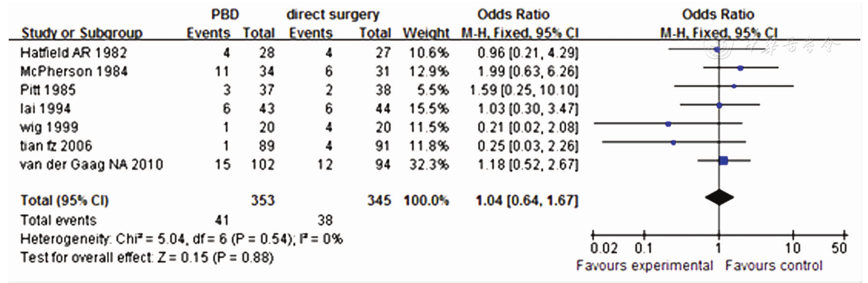The width and height of the screenshot is (868, 283).
Task: Click the blue point for lai 1994
Action: pos(719,105)
